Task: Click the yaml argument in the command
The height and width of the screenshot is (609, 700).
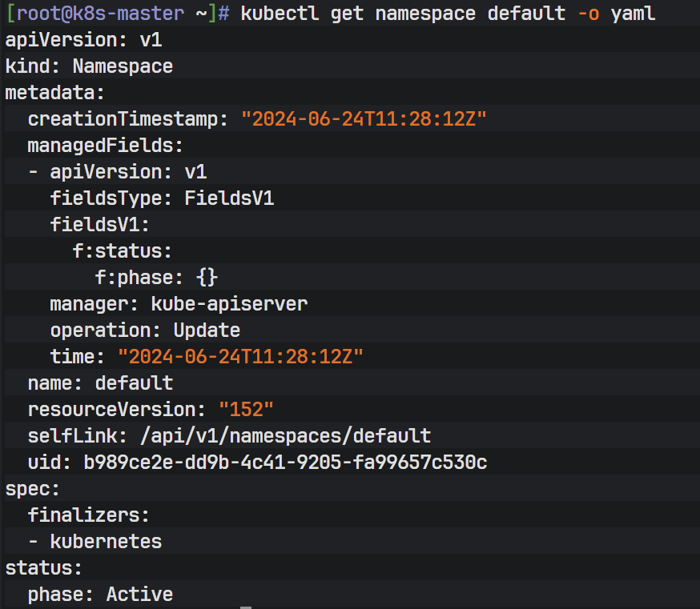Action: click(x=633, y=14)
